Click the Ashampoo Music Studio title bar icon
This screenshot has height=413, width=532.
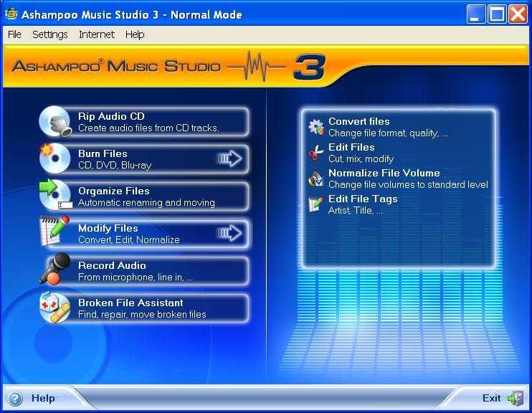[11, 14]
